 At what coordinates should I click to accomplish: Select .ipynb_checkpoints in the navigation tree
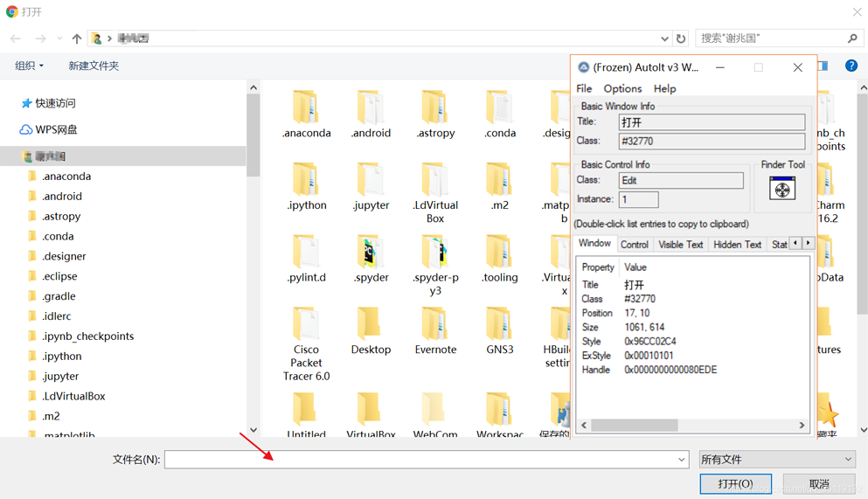tap(87, 336)
